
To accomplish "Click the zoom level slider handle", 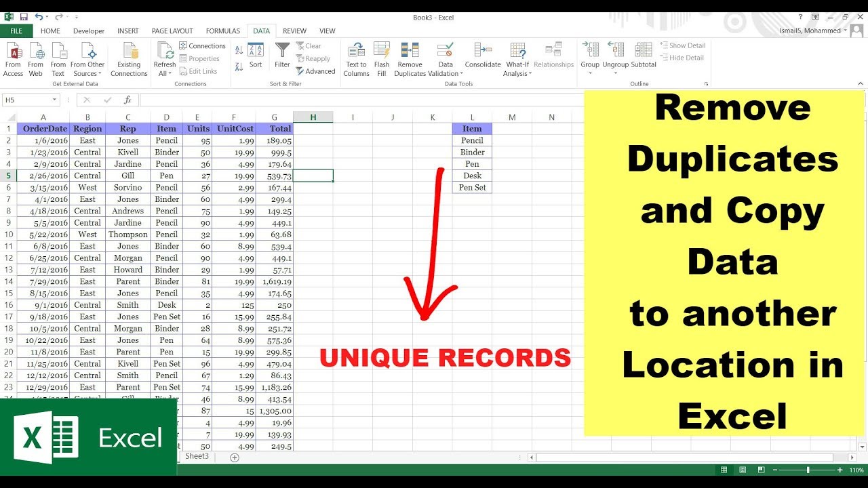I will point(808,470).
